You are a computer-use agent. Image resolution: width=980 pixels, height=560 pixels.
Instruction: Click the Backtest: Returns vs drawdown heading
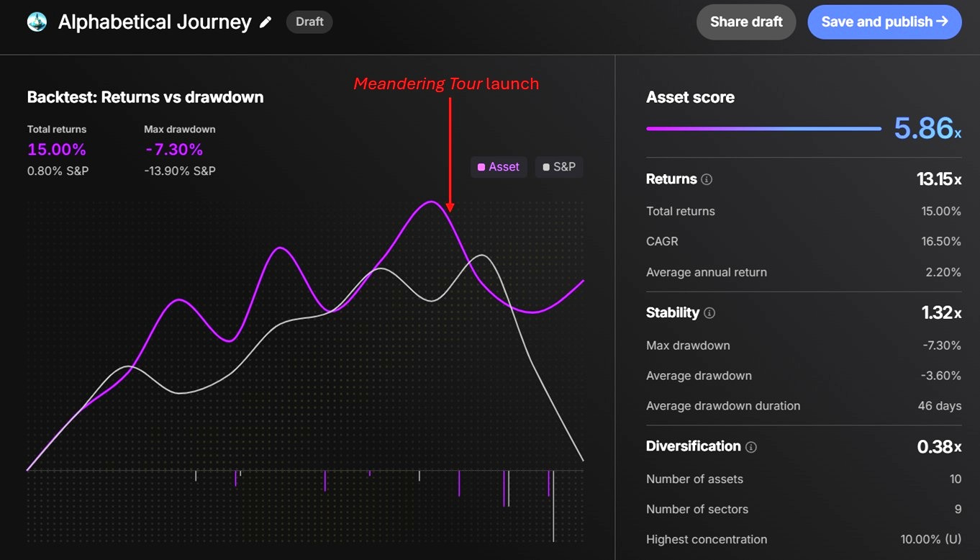pos(145,97)
